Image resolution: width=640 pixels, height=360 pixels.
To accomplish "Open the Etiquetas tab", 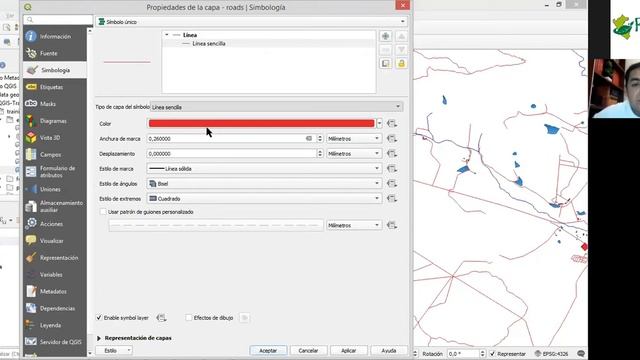I will pos(55,87).
